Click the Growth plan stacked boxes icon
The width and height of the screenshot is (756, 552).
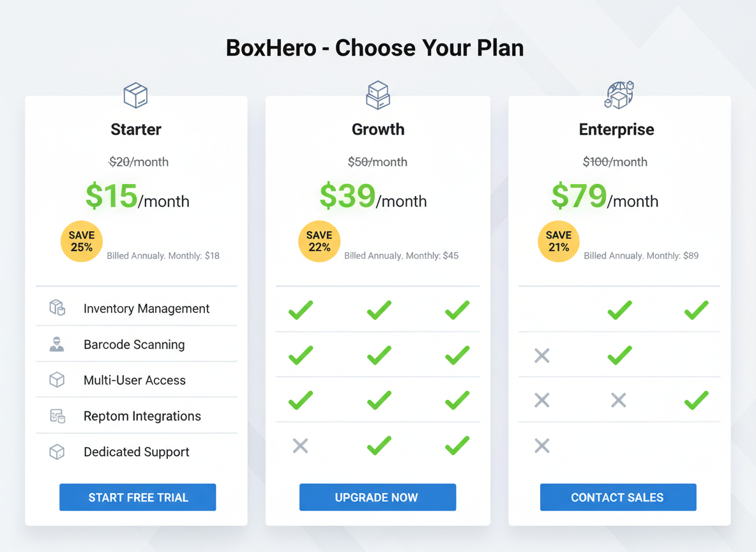click(378, 95)
